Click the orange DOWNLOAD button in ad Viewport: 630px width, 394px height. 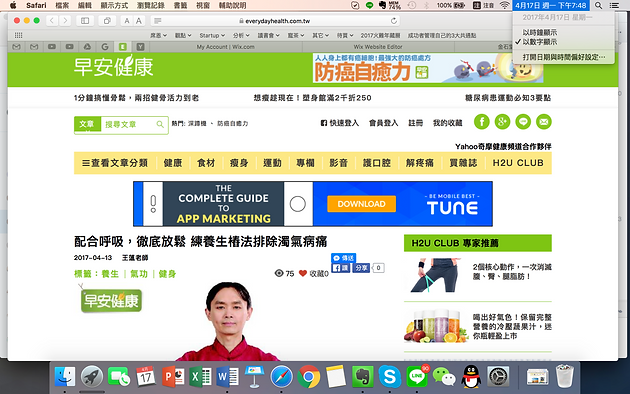[x=361, y=204]
